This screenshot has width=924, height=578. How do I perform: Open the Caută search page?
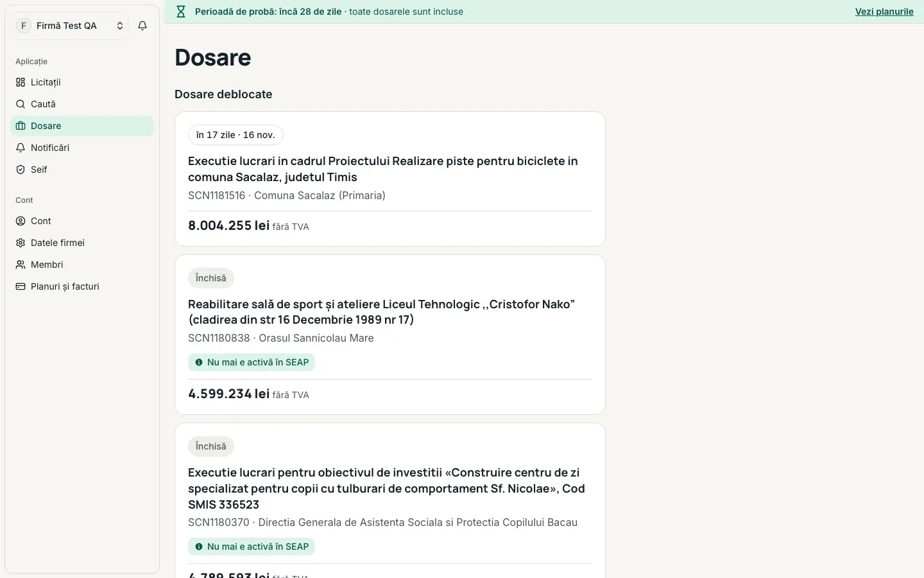(82, 104)
